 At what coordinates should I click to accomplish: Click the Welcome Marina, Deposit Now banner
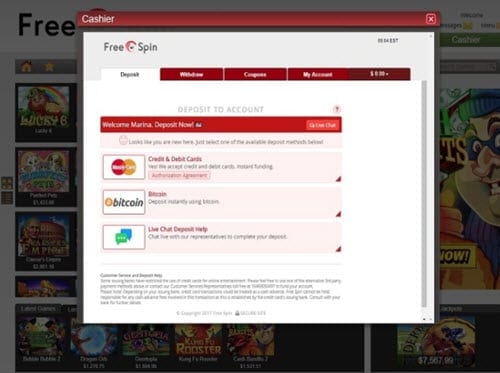click(x=221, y=125)
